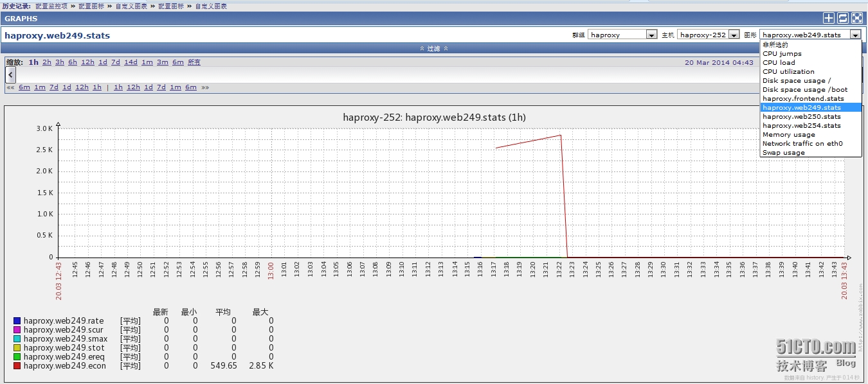Viewport: 868px width, 384px height.
Task: Set zoom to 6m in 缩放 row
Action: 178,62
